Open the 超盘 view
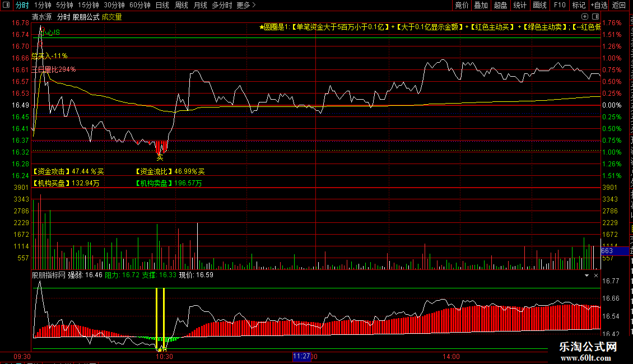This screenshot has height=364, width=633. (x=501, y=5)
